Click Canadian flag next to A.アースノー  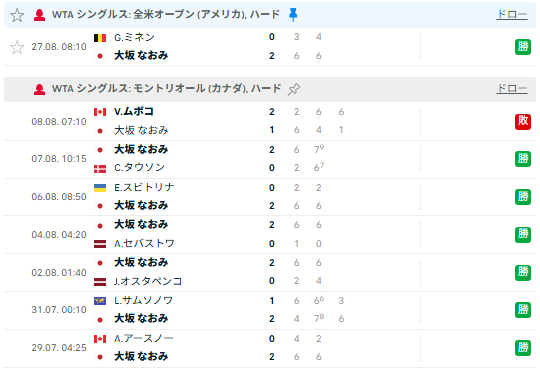click(100, 339)
